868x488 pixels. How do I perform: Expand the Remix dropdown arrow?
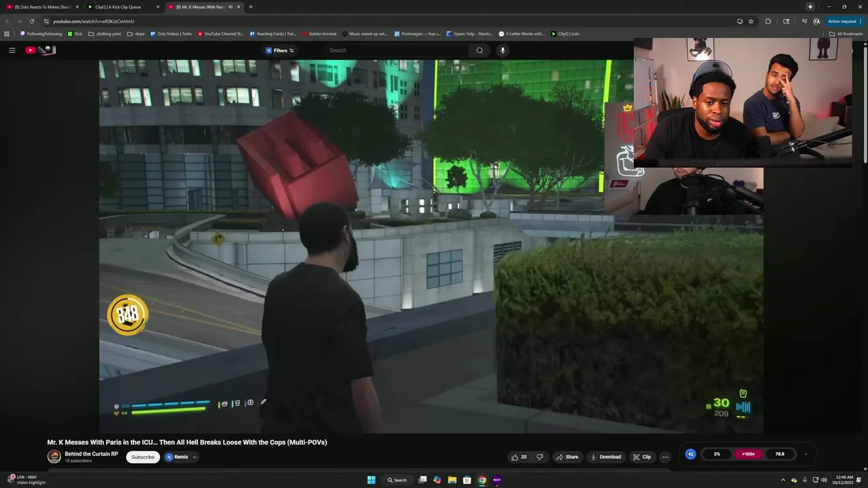[195, 457]
